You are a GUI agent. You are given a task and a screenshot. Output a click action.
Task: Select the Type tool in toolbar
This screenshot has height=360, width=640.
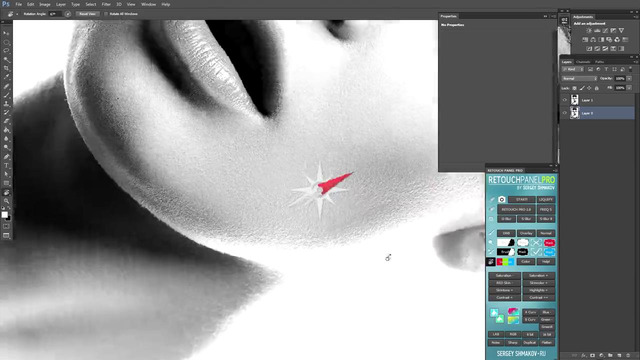[x=6, y=165]
